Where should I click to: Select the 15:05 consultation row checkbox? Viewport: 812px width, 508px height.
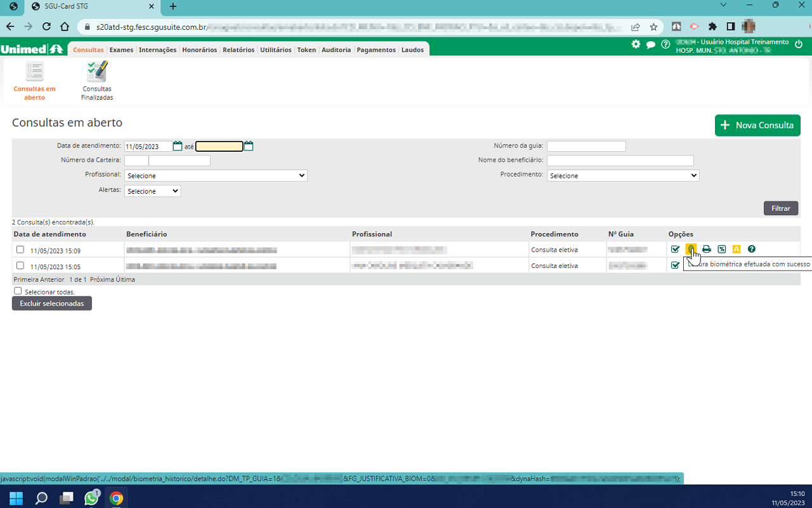point(20,265)
